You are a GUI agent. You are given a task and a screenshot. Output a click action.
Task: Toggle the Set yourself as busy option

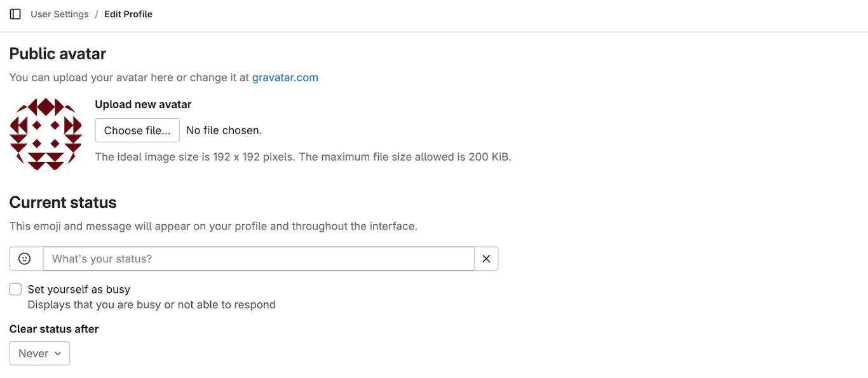tap(15, 289)
